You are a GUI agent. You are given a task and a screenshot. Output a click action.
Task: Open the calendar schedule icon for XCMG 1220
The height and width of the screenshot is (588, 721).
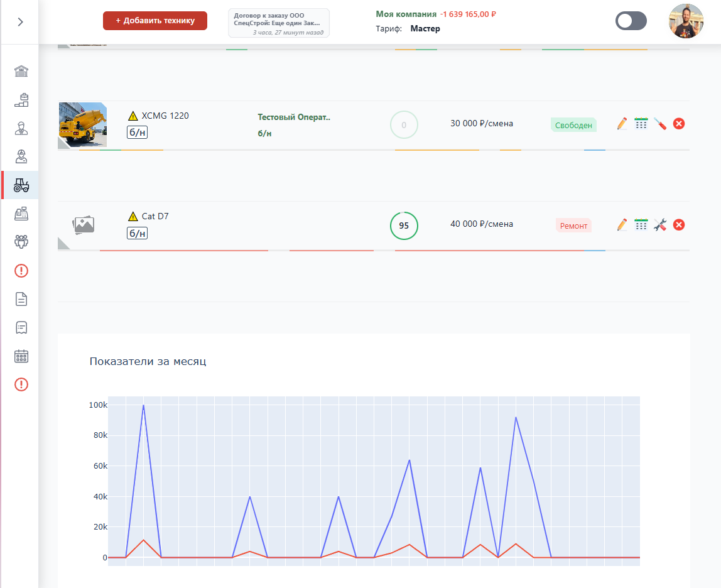click(641, 124)
